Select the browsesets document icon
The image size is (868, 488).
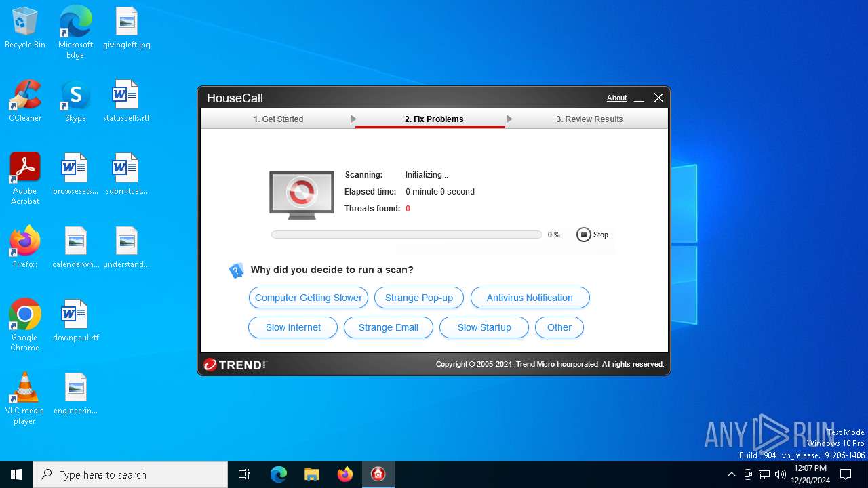click(75, 175)
